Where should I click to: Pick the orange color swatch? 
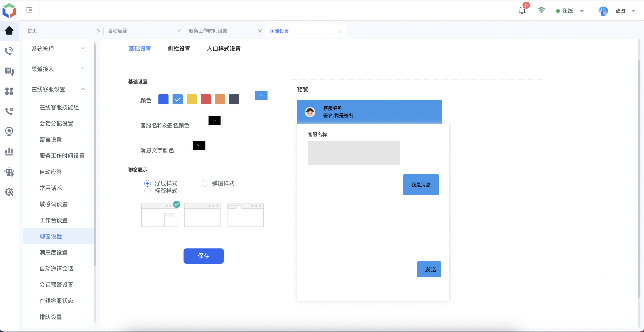coord(220,99)
